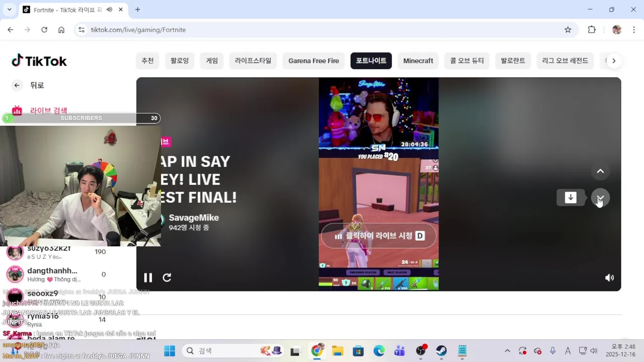644x362 pixels.
Task: Select the 추천 category tab
Action: tap(147, 61)
